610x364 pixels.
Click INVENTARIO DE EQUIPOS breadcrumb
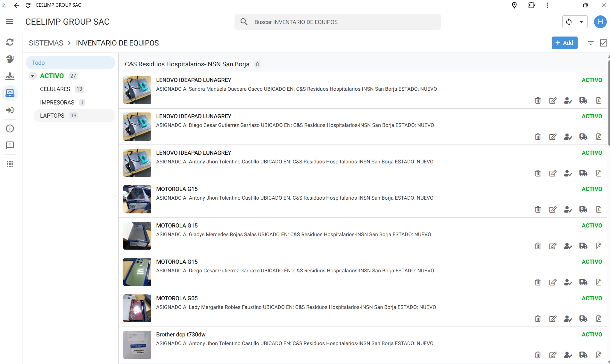pyautogui.click(x=117, y=43)
